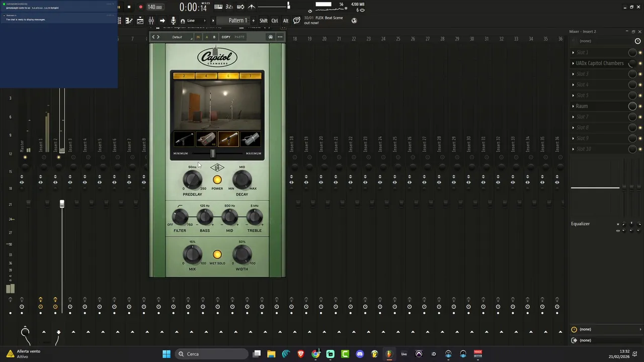This screenshot has width=644, height=362.
Task: Toggle typing keyboard to piano icon
Action: [218, 7]
